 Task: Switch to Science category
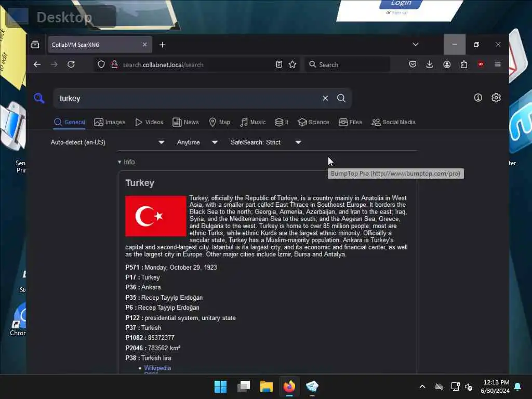pos(313,122)
